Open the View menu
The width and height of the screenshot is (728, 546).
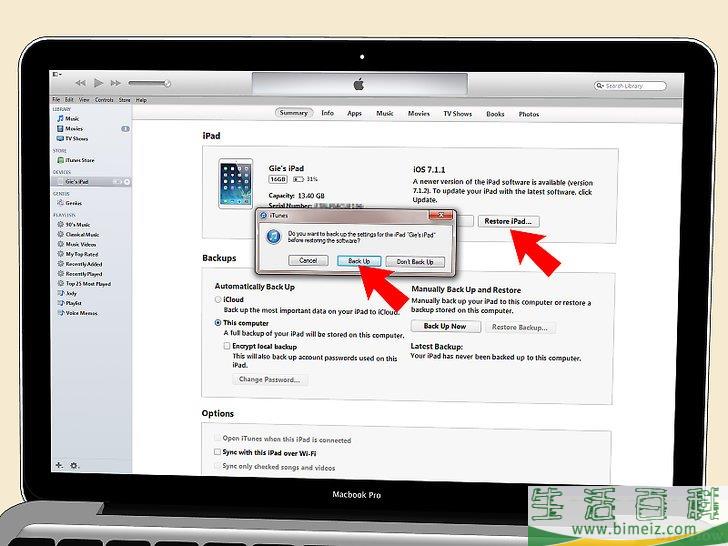[84, 100]
